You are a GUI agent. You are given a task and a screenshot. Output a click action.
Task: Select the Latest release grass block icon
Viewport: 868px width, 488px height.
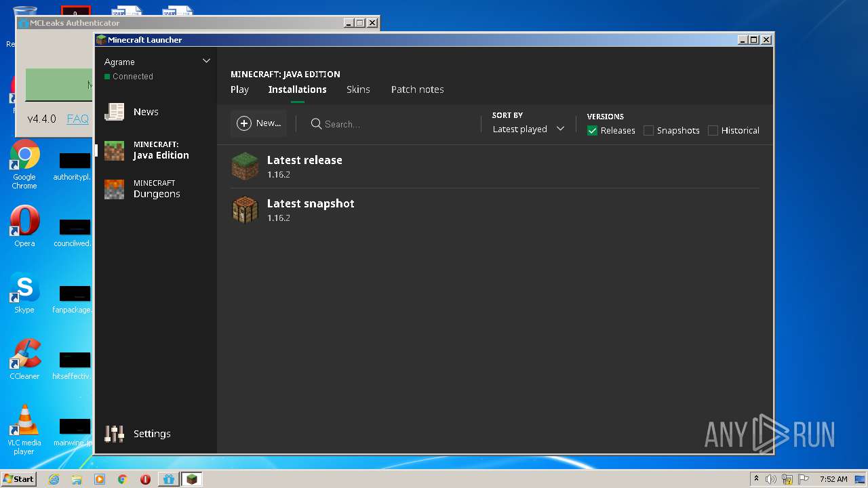(x=245, y=166)
